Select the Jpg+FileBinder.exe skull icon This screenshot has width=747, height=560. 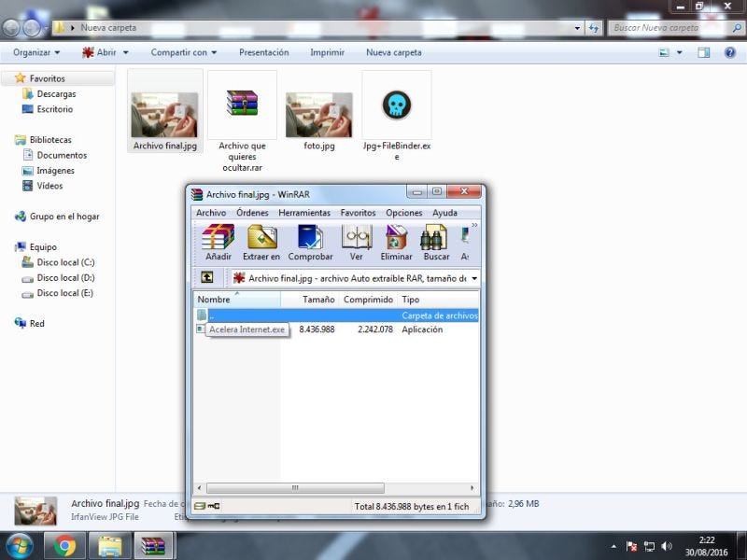point(396,105)
